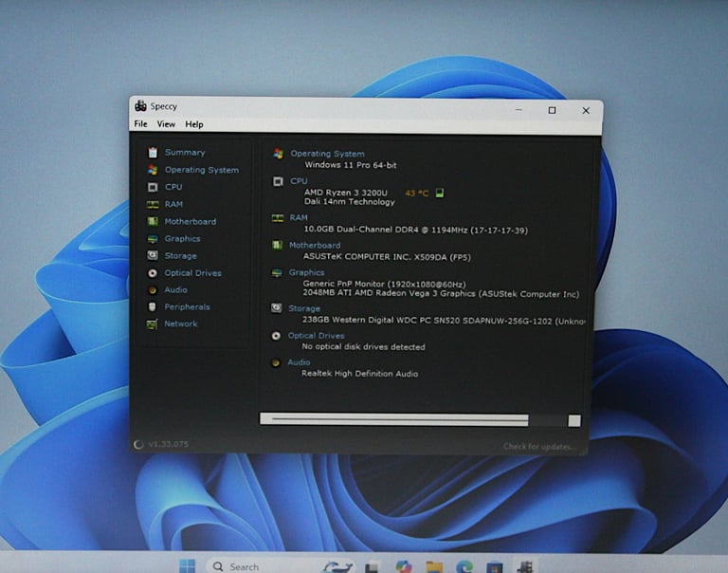Click the Storage disk icon in the sidebar
Image resolution: width=728 pixels, height=573 pixels.
153,255
